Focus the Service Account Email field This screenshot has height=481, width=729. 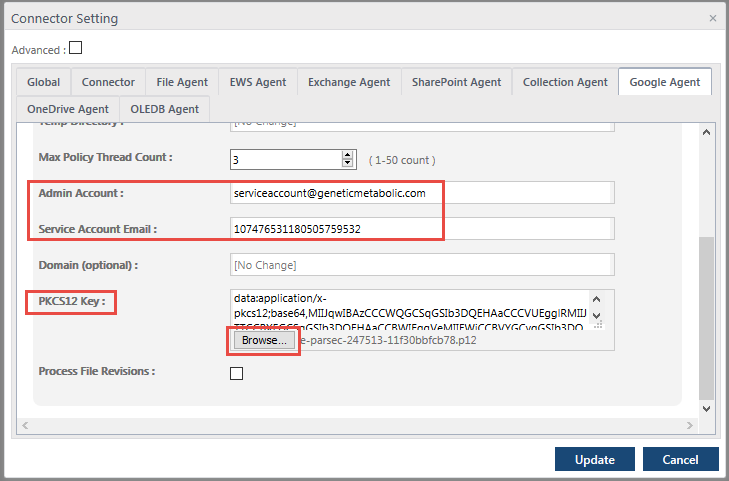point(420,229)
